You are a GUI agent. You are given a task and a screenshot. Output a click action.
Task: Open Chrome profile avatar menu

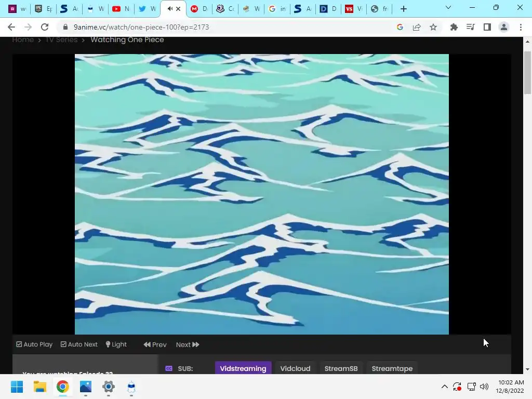(504, 27)
